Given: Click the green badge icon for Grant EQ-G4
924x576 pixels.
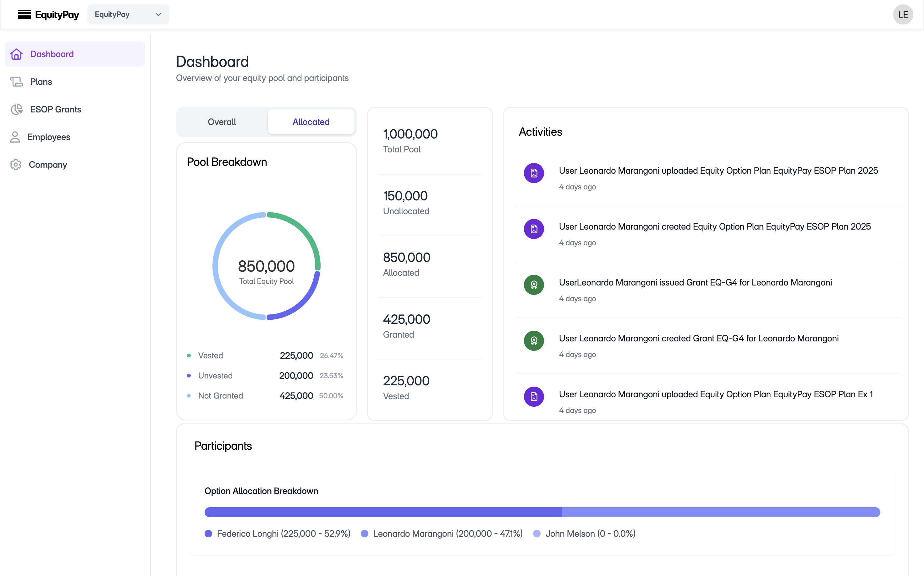Looking at the screenshot, I should [x=534, y=285].
